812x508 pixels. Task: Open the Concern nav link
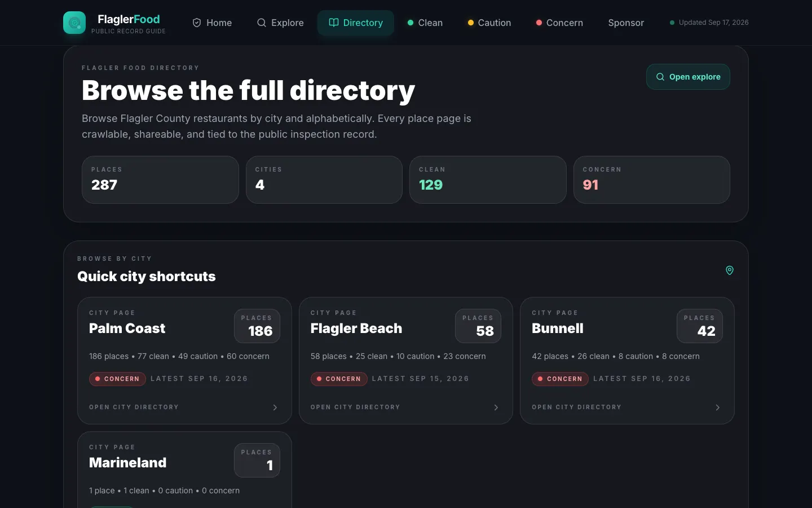[559, 23]
